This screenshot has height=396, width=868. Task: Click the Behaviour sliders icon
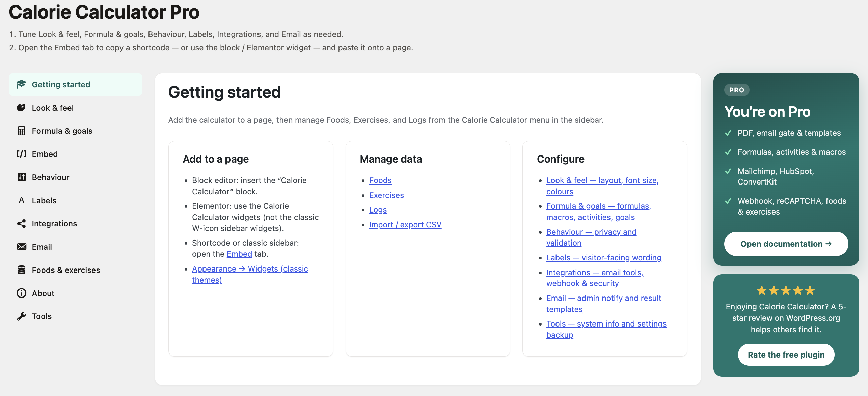(21, 177)
